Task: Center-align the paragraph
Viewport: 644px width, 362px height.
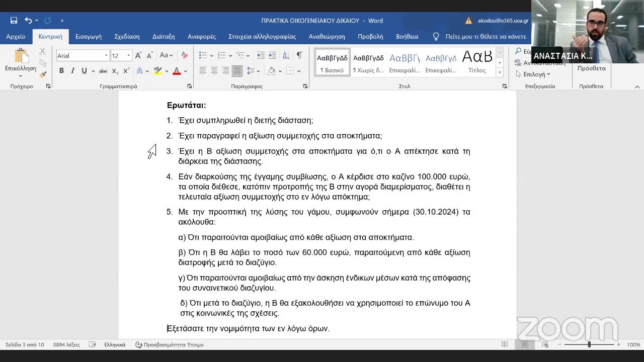Action: click(x=214, y=71)
